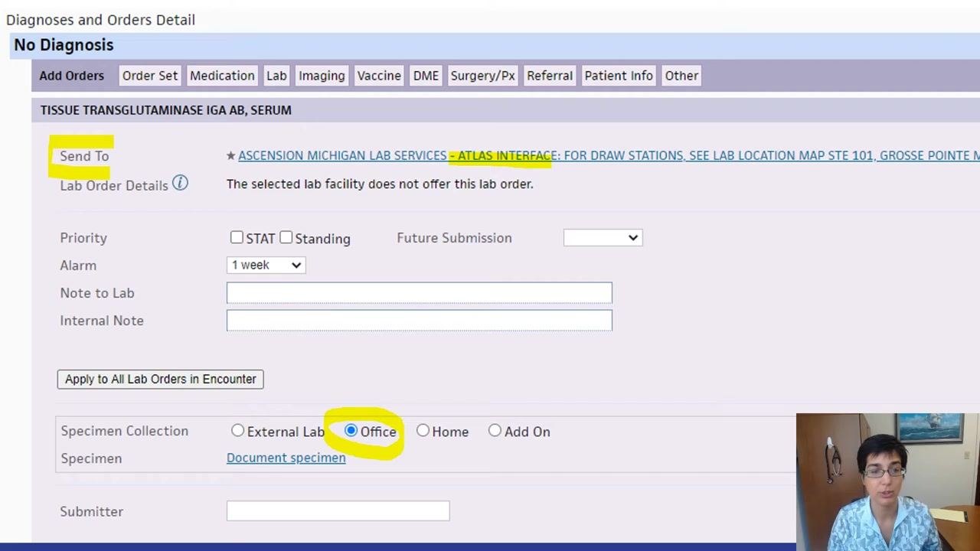Click the Add Orders label

click(x=72, y=76)
